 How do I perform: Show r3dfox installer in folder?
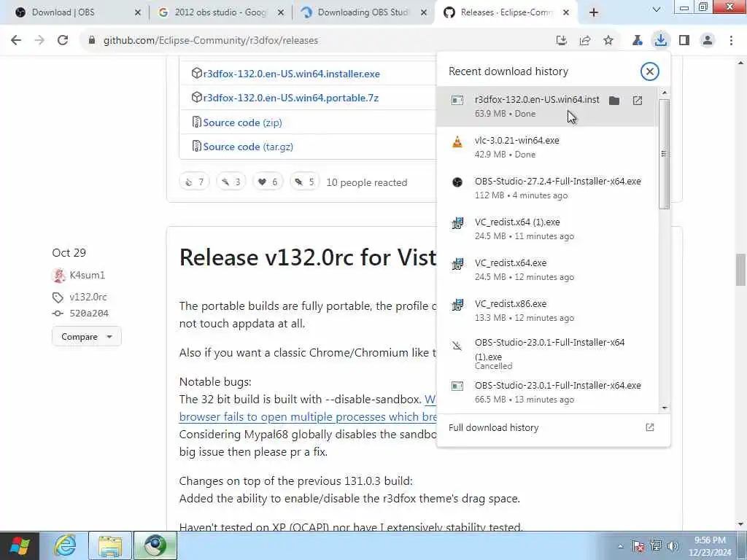tap(614, 101)
